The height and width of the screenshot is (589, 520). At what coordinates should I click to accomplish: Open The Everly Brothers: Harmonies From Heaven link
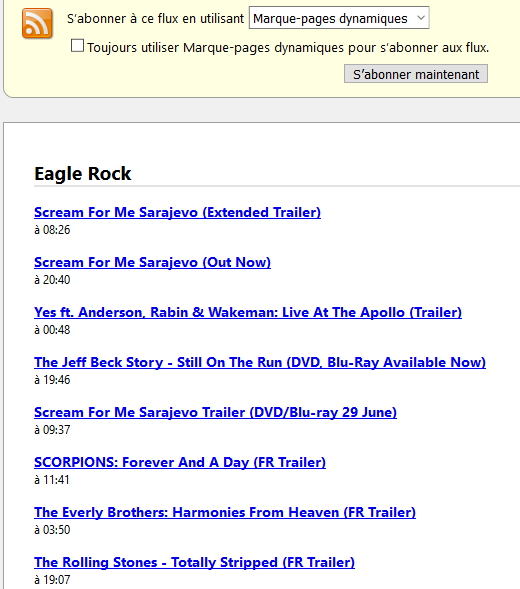click(x=225, y=512)
